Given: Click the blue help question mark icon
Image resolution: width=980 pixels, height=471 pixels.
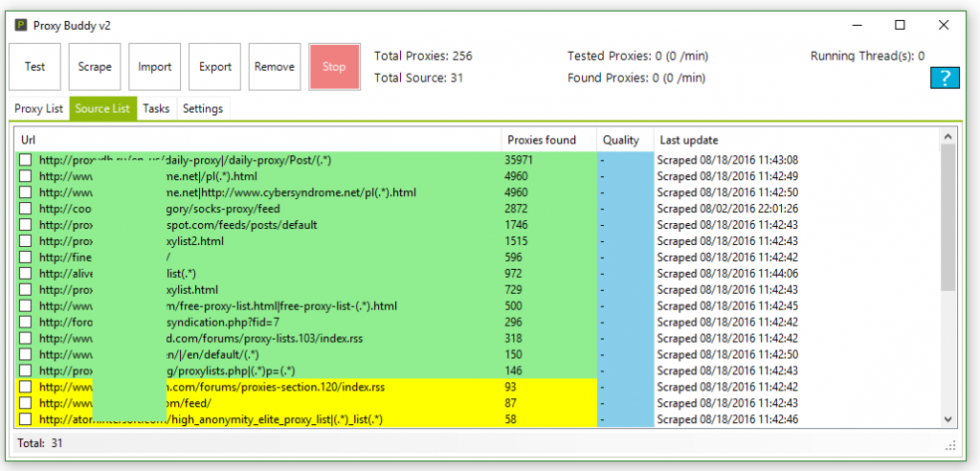Looking at the screenshot, I should tap(945, 78).
